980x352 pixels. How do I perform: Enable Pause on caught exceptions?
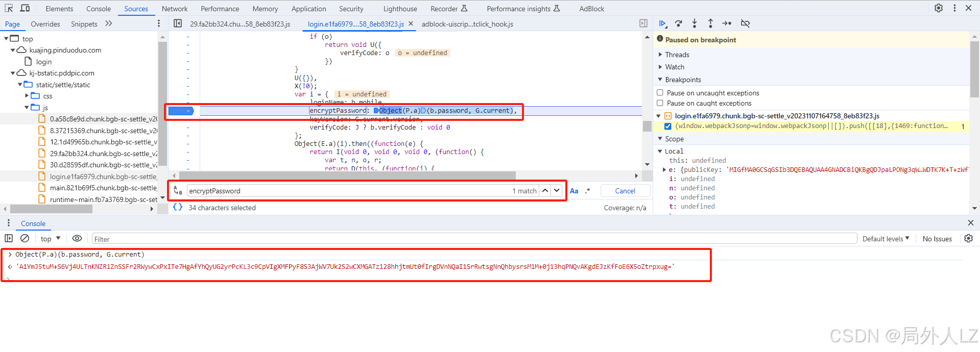tap(660, 103)
